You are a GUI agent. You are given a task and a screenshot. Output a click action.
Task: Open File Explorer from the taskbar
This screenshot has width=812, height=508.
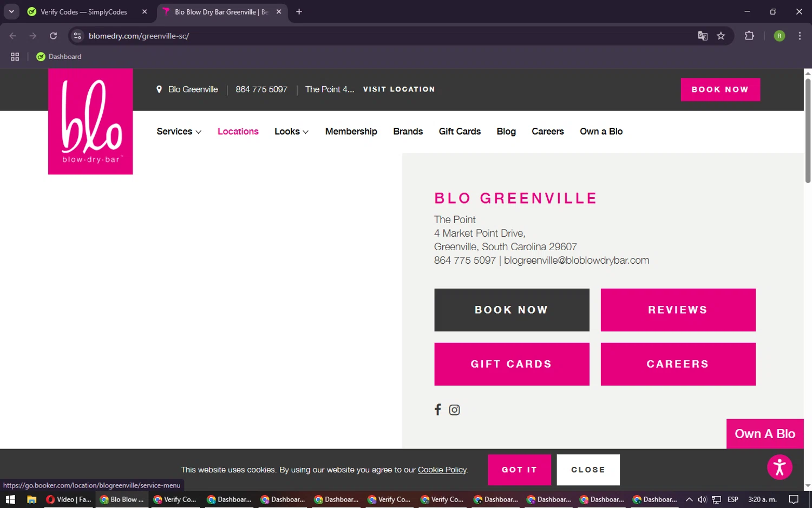point(31,499)
